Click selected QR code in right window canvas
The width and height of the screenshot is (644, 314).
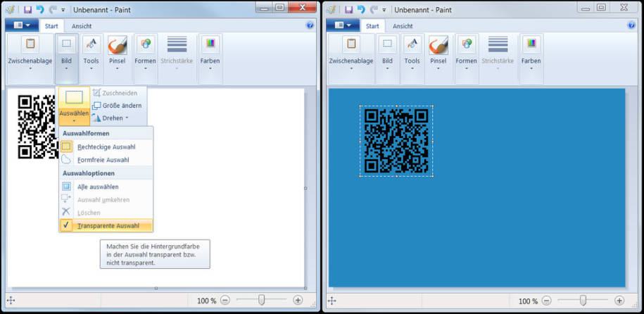coord(396,141)
